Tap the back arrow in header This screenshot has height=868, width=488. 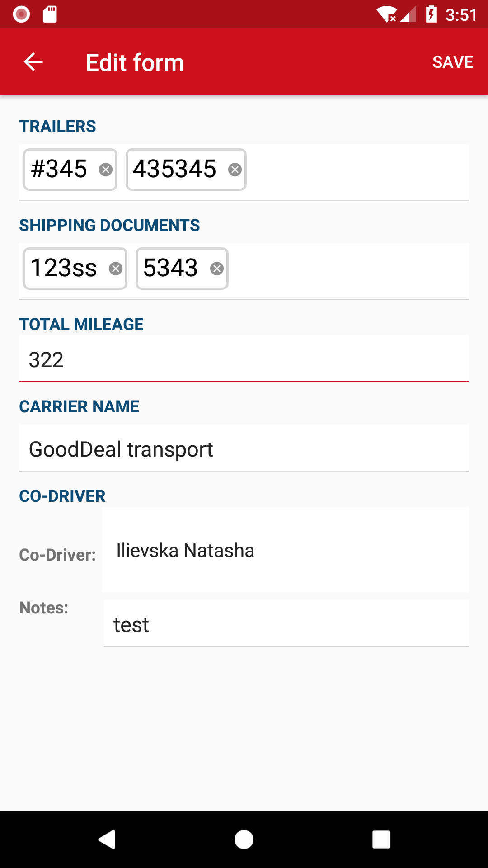coord(33,62)
